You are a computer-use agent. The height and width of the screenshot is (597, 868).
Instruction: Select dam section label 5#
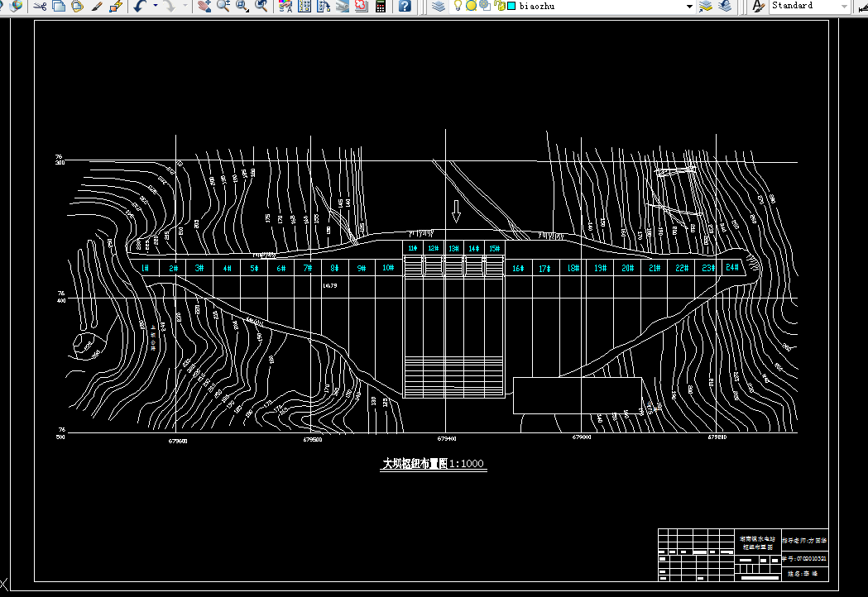(254, 268)
